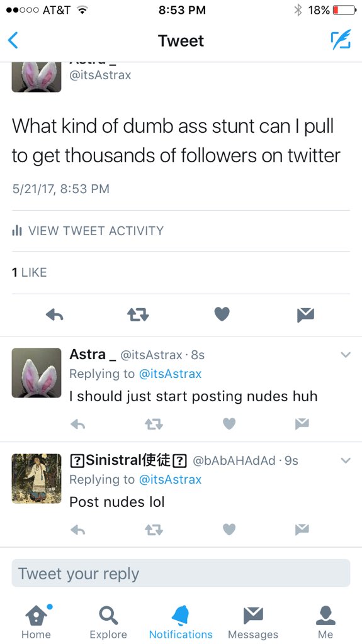Show the 1 Like list
The image size is (362, 644).
coord(29,272)
